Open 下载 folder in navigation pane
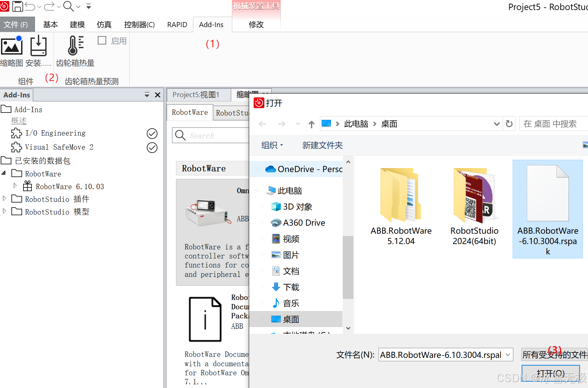The image size is (588, 388). [x=285, y=287]
